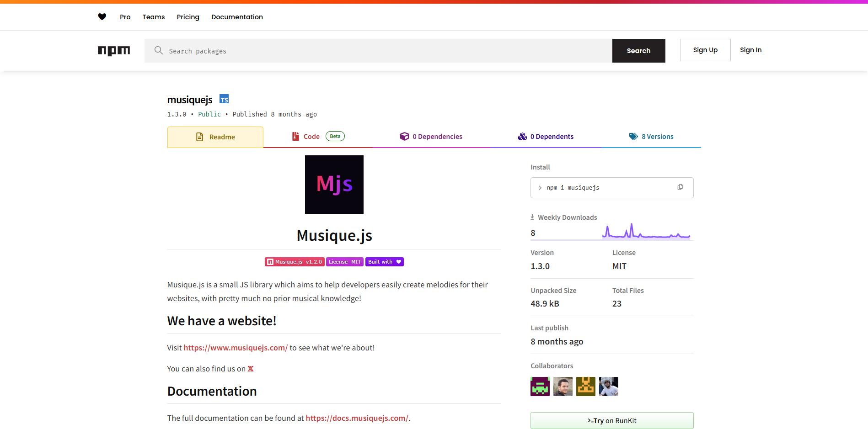Click the npm heart logo in navbar
This screenshot has height=429, width=868.
pos(102,16)
